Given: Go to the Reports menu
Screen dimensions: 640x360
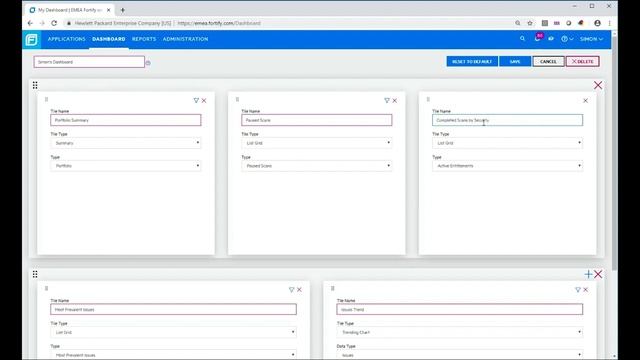Looking at the screenshot, I should click(144, 39).
